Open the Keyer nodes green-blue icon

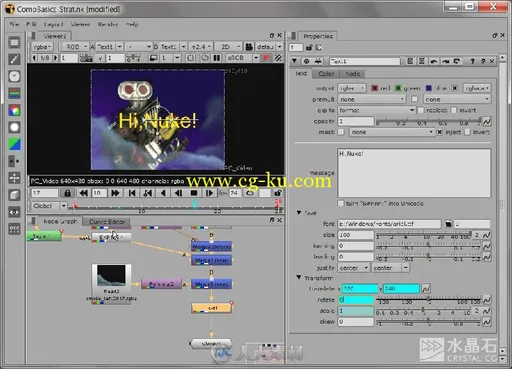coord(14,144)
